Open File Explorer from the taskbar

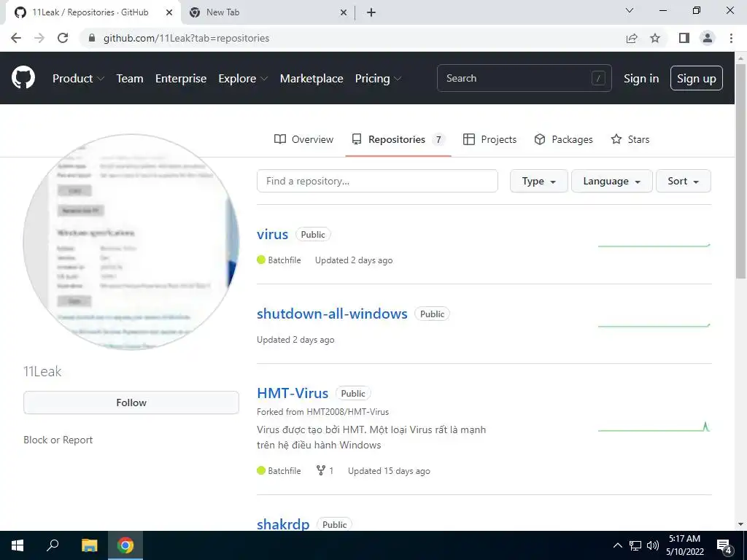(x=89, y=545)
